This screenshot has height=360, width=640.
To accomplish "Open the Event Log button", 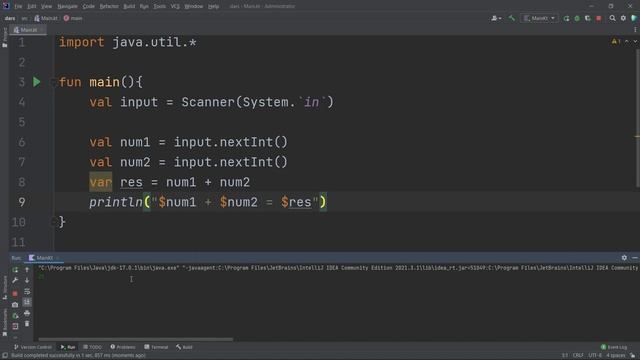I will 613,347.
